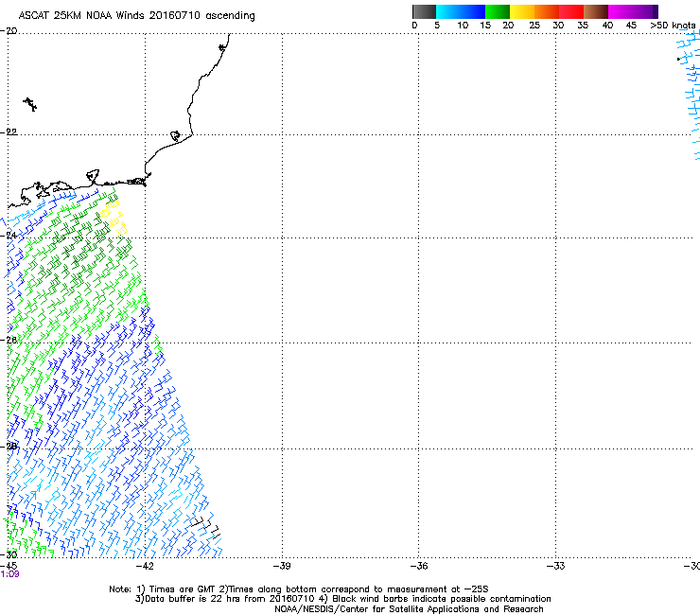The image size is (700, 615).
Task: Click the '25' legend scale label
Action: click(x=534, y=26)
